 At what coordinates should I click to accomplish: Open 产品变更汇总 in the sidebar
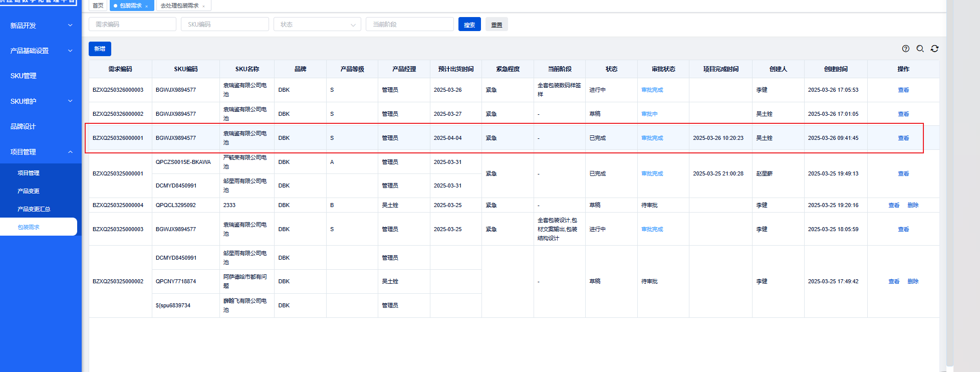click(x=34, y=209)
